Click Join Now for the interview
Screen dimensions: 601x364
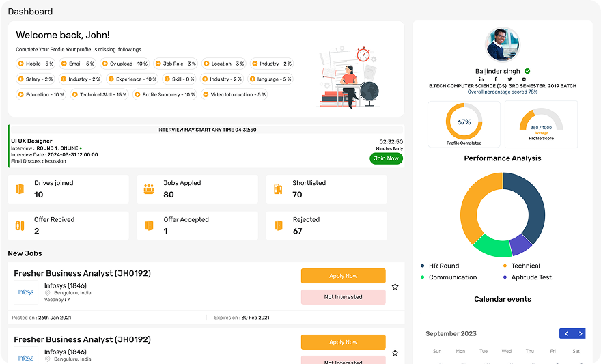[386, 158]
